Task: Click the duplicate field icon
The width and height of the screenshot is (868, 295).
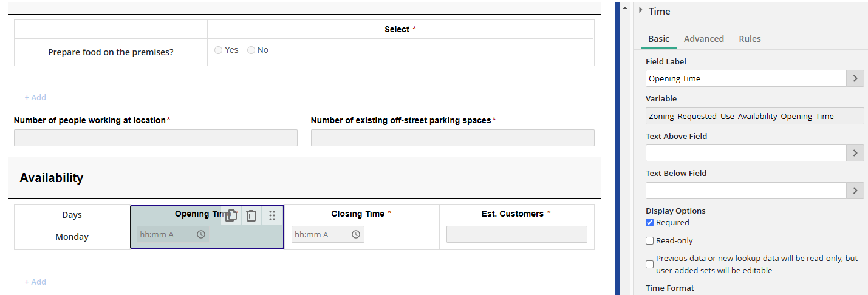Action: pyautogui.click(x=231, y=215)
